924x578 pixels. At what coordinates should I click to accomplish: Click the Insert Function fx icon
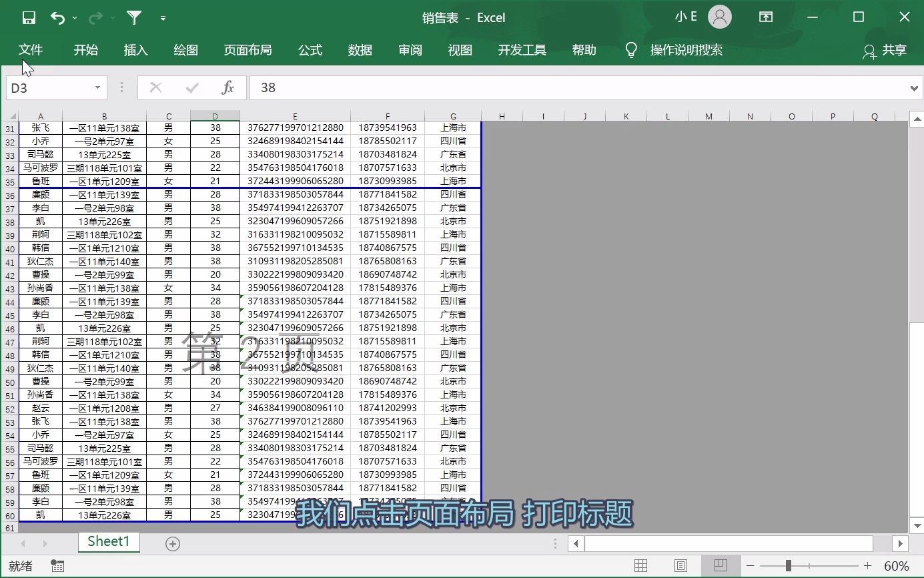click(227, 87)
